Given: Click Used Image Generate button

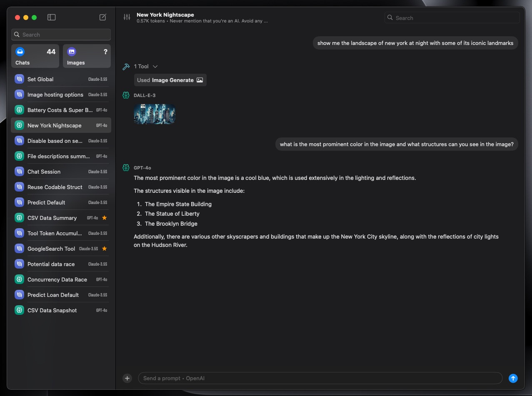Looking at the screenshot, I should coord(170,80).
